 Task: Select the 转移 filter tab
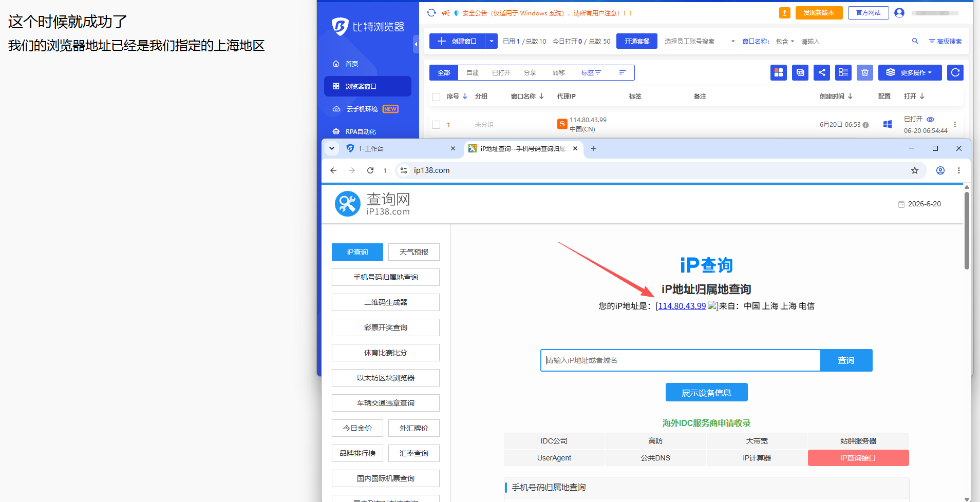click(x=559, y=72)
